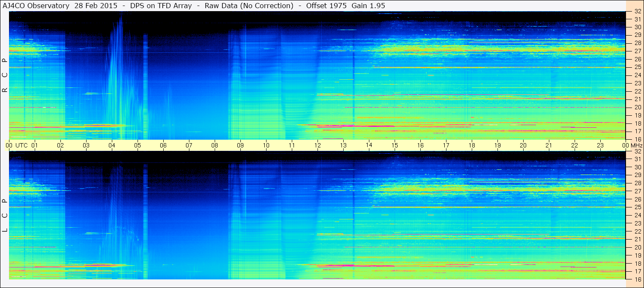This screenshot has width=644, height=288.
Task: Click the AJ4CO Observatory title text
Action: pyautogui.click(x=36, y=6)
